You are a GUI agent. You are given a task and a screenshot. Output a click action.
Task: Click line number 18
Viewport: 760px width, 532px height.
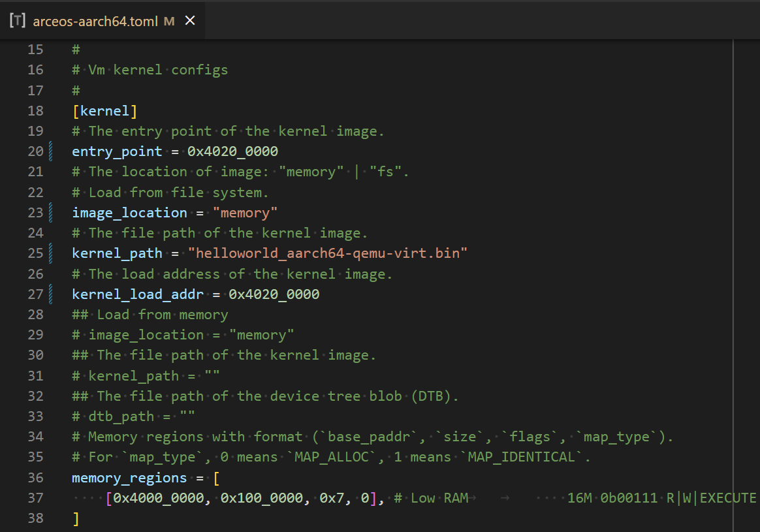click(x=35, y=111)
